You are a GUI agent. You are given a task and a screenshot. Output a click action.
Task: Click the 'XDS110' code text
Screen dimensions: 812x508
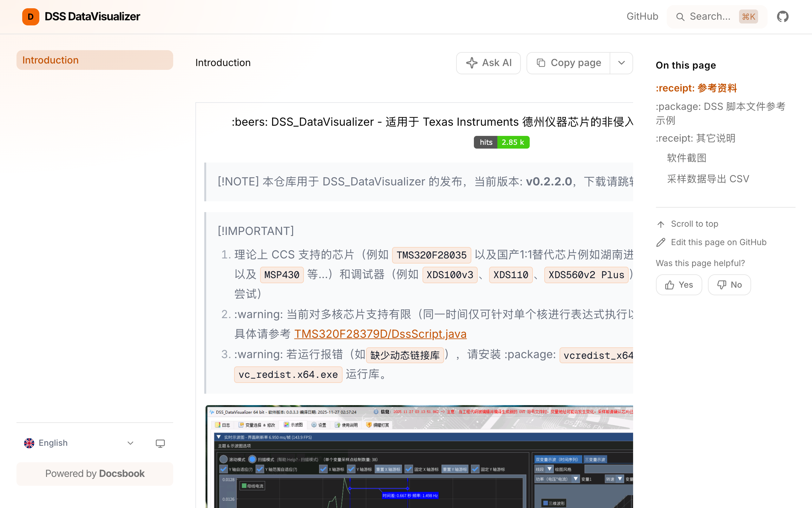pyautogui.click(x=510, y=275)
